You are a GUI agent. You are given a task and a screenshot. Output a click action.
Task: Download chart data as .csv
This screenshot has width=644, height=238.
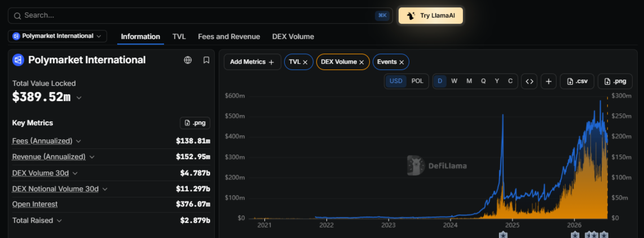tap(577, 81)
